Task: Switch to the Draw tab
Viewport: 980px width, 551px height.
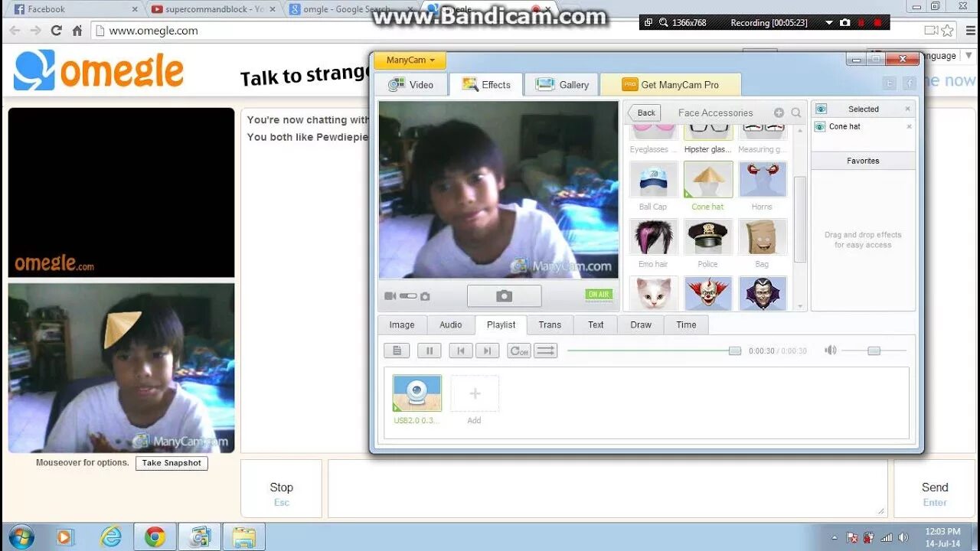Action: tap(641, 325)
